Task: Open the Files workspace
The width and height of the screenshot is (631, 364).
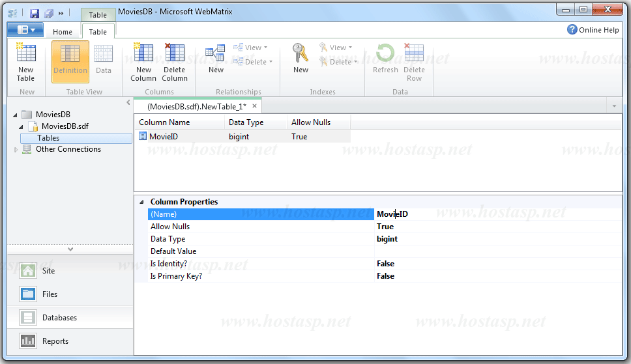Action: (70, 294)
